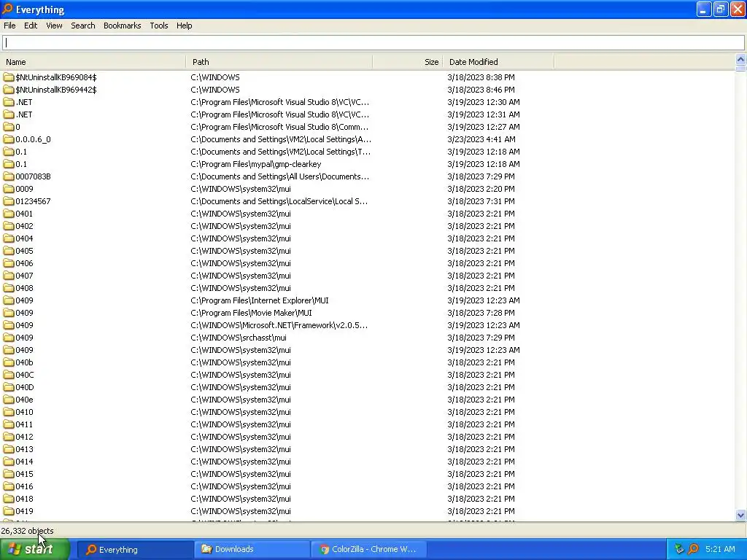Open the Windows Start menu
The height and width of the screenshot is (560, 747).
click(x=35, y=549)
